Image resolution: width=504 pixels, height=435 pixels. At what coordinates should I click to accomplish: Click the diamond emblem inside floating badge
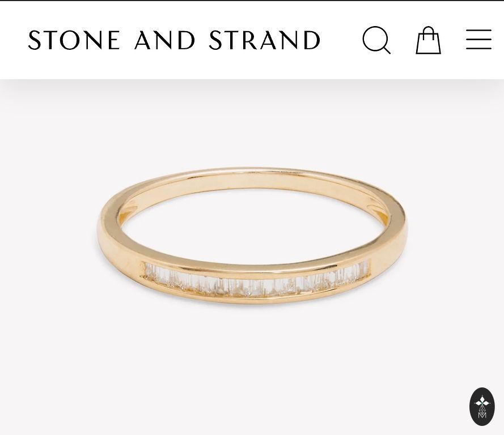coord(482,403)
